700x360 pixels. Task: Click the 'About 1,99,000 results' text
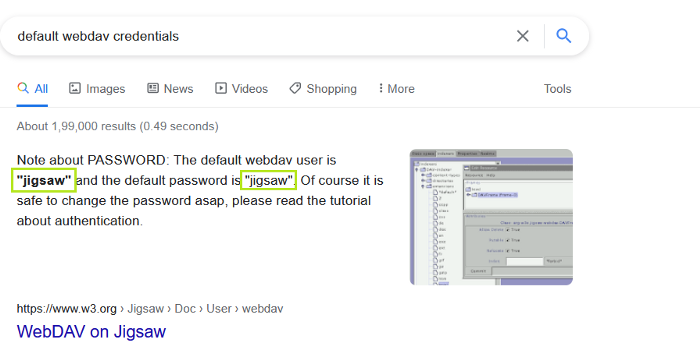click(x=117, y=126)
